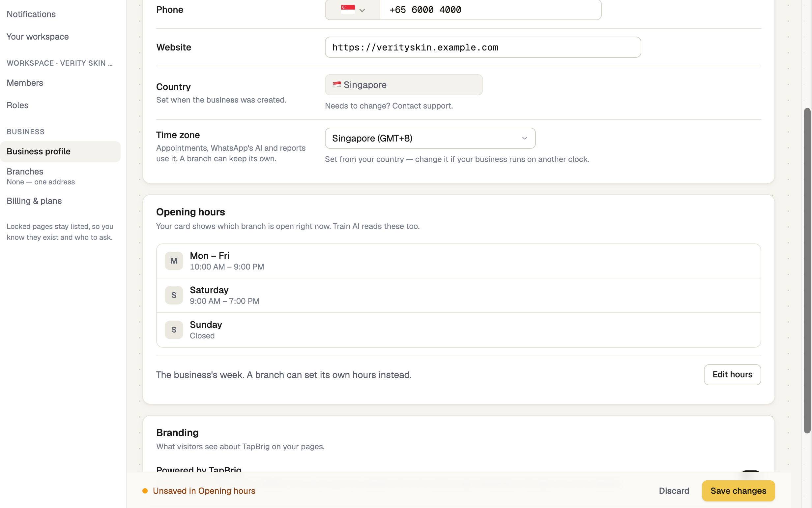Click the WORKSPACE · VERITY SKIN header

60,63
